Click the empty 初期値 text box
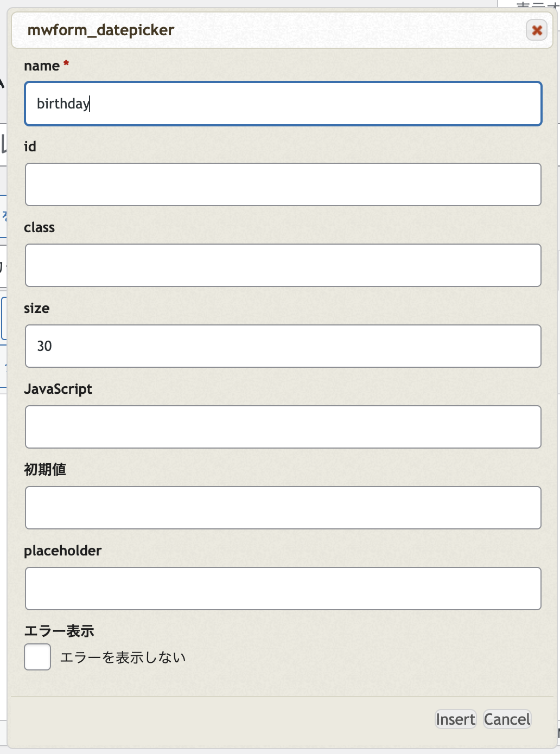This screenshot has height=754, width=560. pos(283,508)
